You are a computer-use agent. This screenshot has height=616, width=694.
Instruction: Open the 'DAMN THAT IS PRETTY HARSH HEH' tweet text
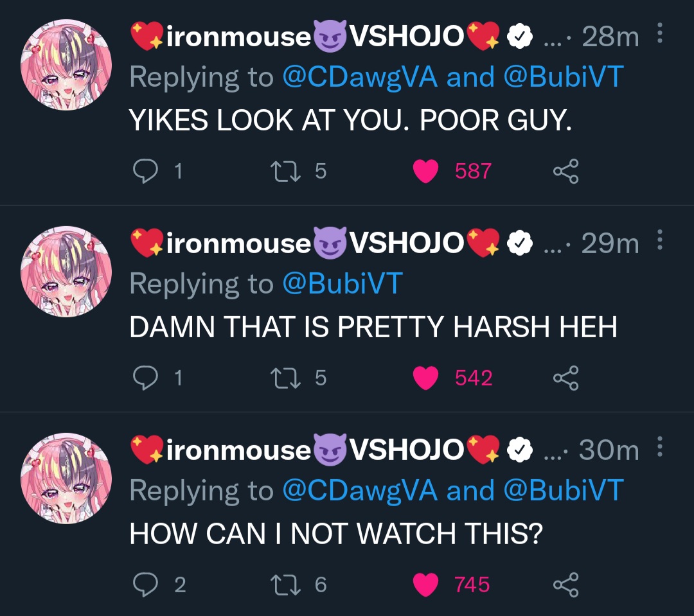coord(373,327)
